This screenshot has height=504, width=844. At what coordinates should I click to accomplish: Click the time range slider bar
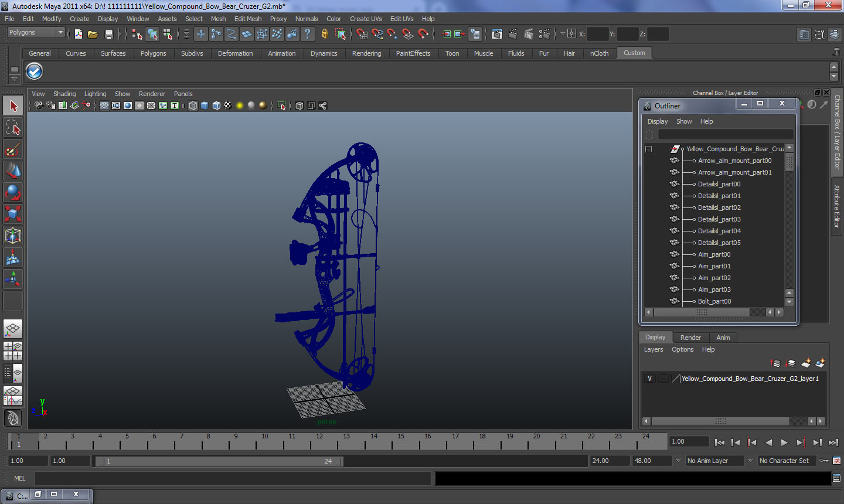coord(220,461)
